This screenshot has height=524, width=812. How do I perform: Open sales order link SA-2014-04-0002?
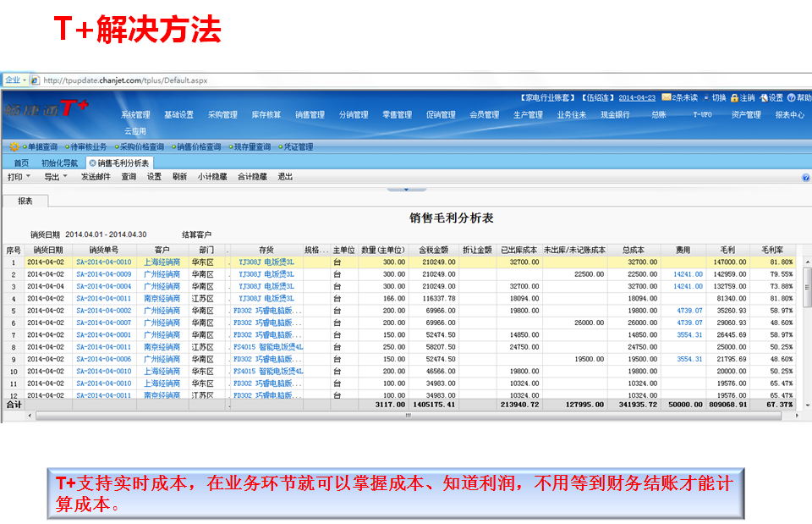(104, 311)
